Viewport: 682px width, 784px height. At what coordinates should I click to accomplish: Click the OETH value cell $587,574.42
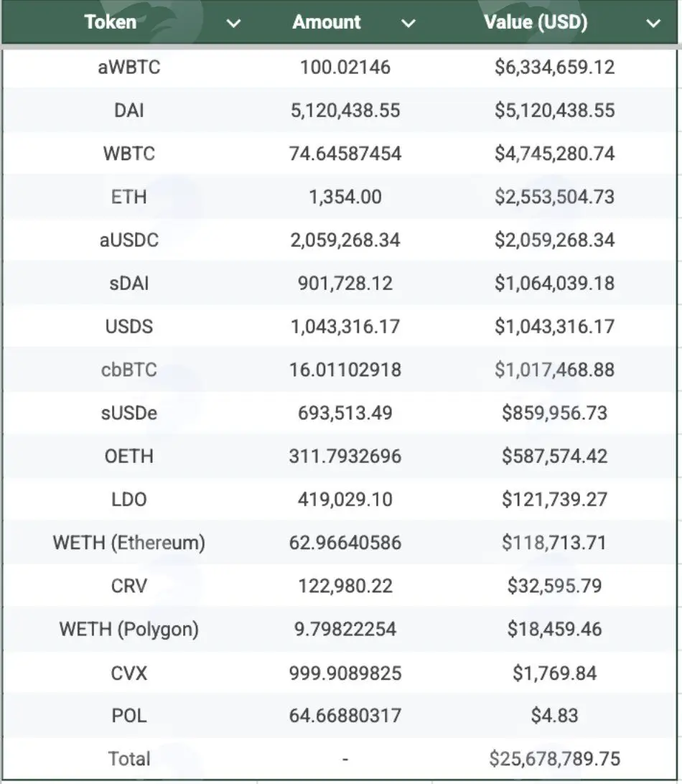[554, 457]
